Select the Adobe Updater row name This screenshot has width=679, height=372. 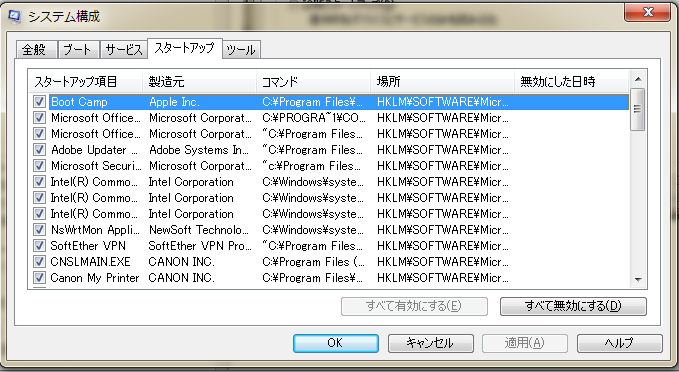[x=94, y=150]
